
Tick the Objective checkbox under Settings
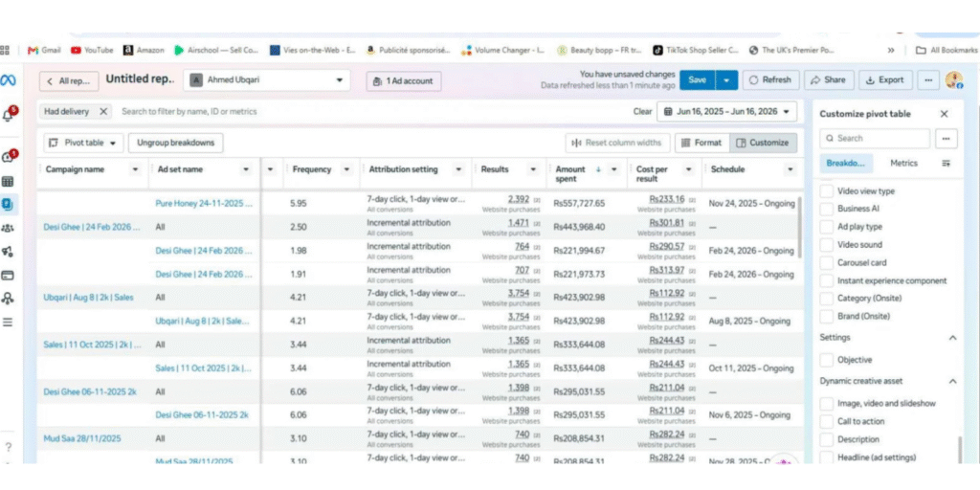click(826, 360)
